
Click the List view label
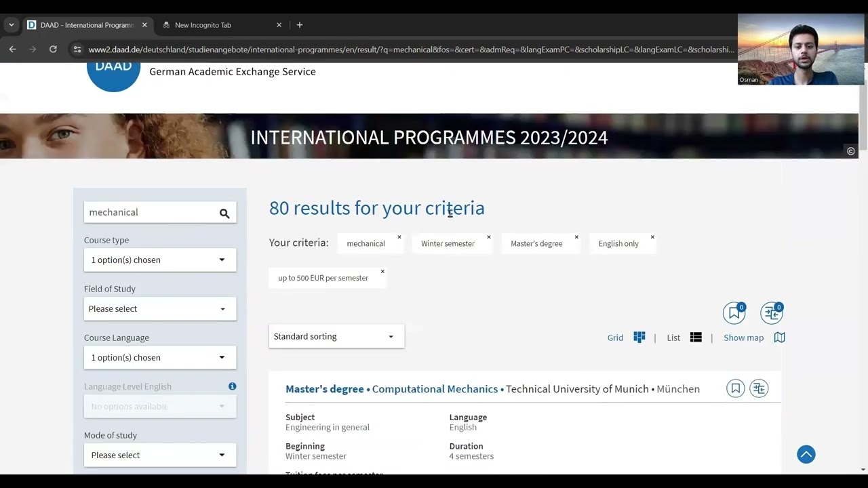pos(673,338)
